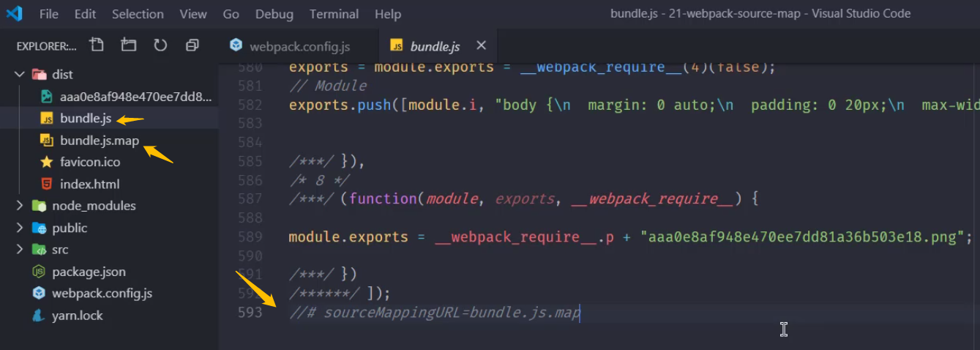Image resolution: width=980 pixels, height=350 pixels.
Task: Click the '// Module' comment on line 581
Action: pos(328,86)
